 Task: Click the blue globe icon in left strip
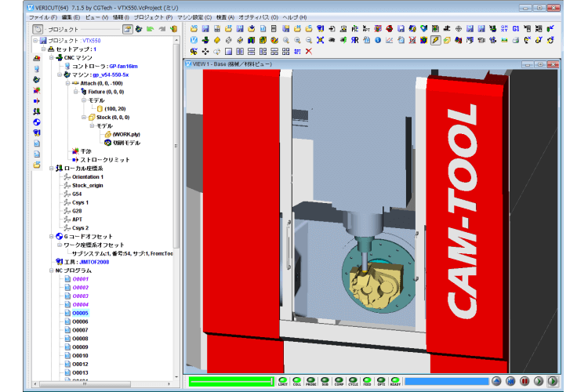[37, 122]
